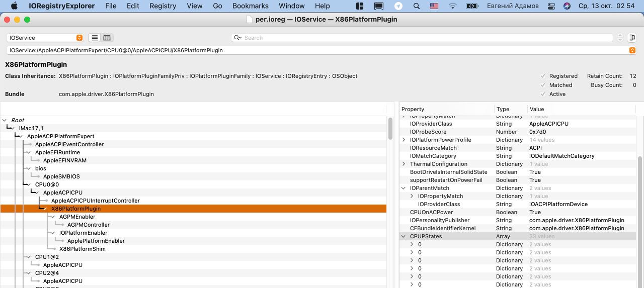Switch to column browser view icon

click(x=107, y=38)
